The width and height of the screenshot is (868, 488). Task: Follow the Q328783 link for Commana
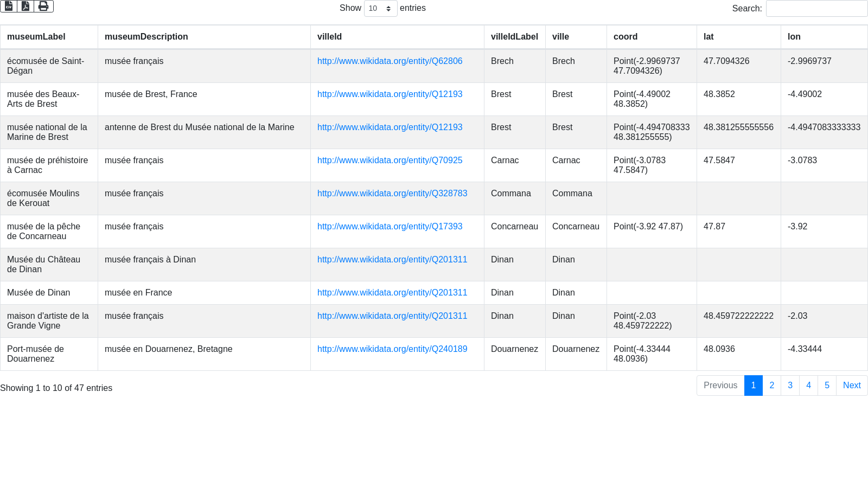click(392, 194)
